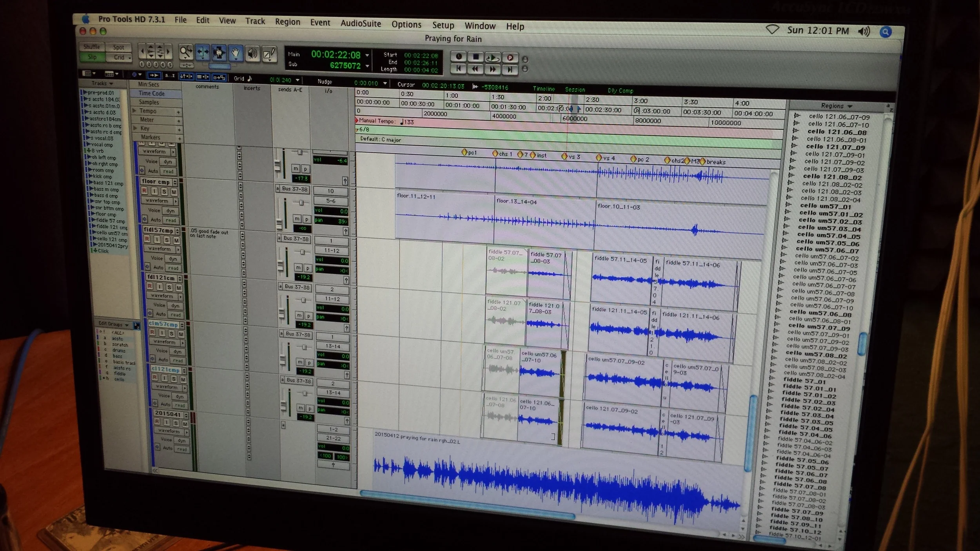Viewport: 980px width, 551px height.
Task: Click Spot edit mode button
Action: pyautogui.click(x=118, y=47)
